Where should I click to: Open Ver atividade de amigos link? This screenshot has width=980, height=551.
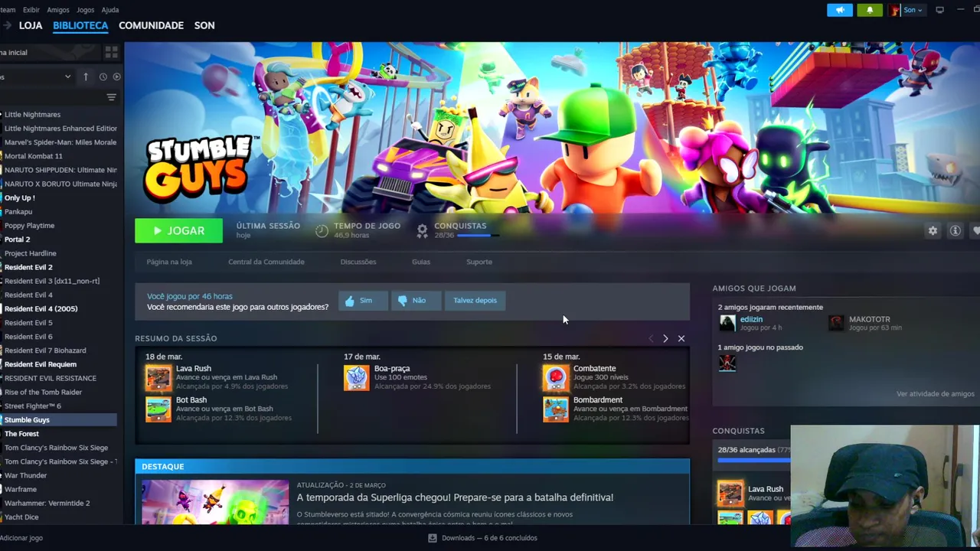[936, 394]
